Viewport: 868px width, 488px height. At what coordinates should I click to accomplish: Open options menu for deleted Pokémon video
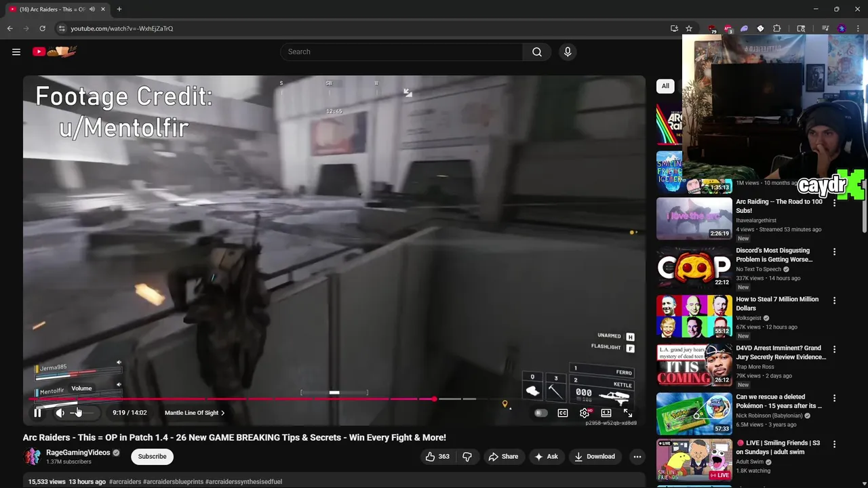[834, 398]
